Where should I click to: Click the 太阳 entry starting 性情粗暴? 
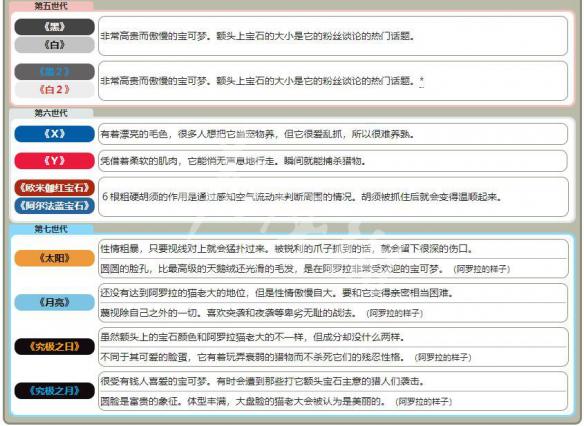[286, 249]
